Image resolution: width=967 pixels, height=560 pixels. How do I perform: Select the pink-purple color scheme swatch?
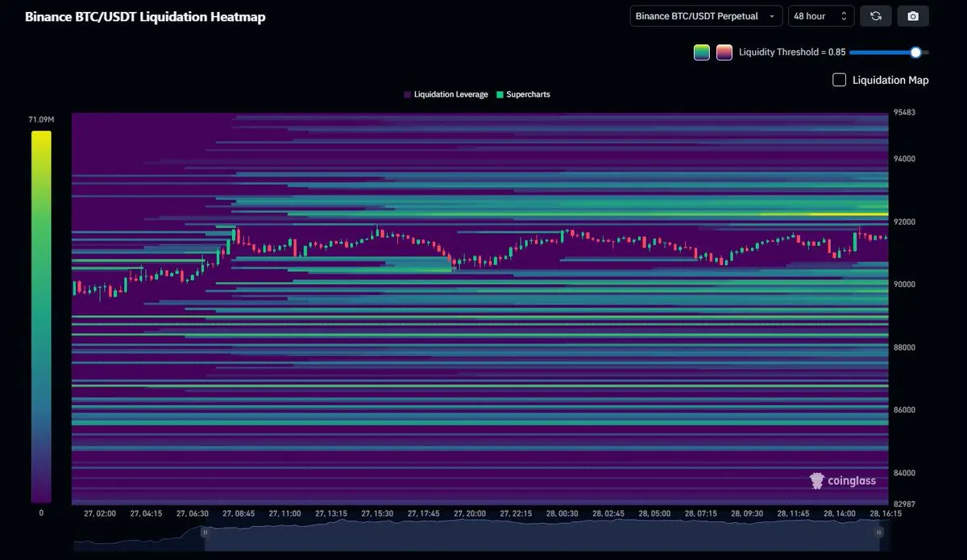pos(724,52)
